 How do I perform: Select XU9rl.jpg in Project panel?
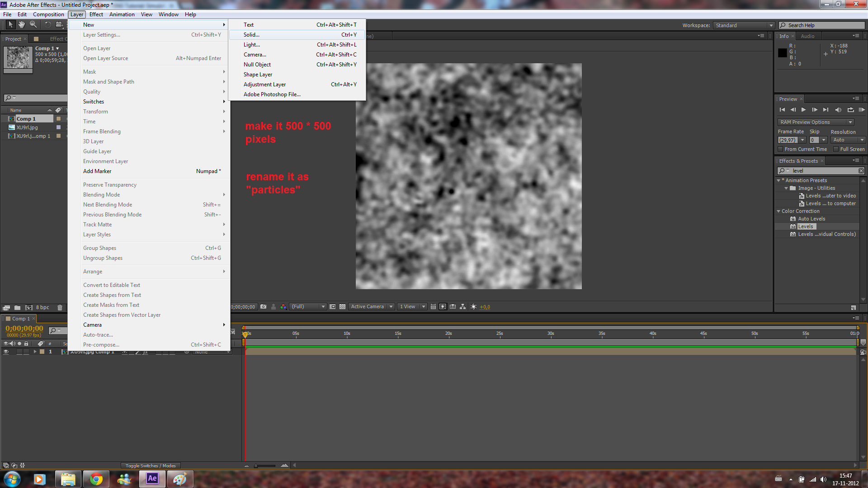(27, 127)
